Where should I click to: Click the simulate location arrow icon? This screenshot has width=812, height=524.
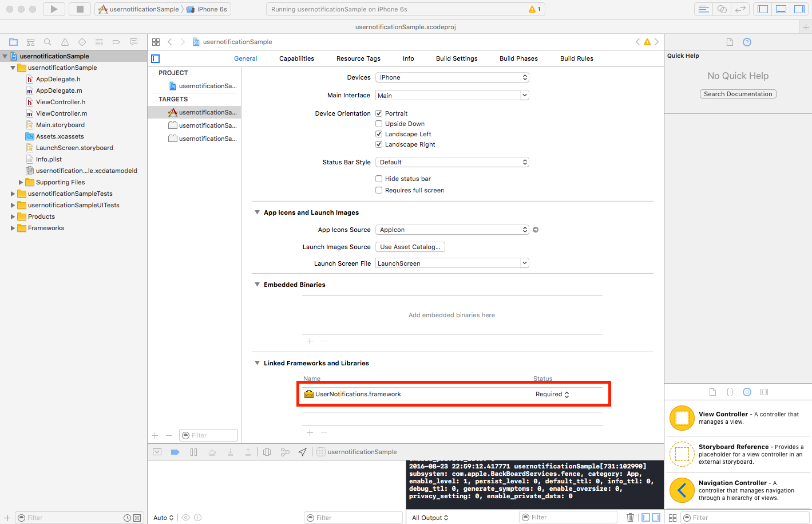[303, 452]
